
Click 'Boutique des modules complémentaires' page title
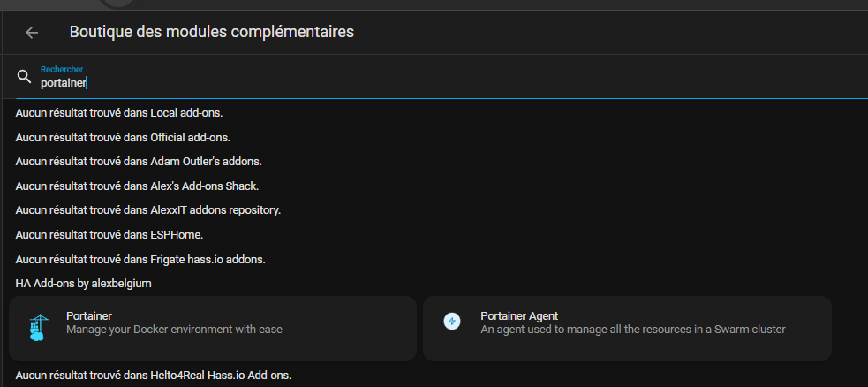211,32
